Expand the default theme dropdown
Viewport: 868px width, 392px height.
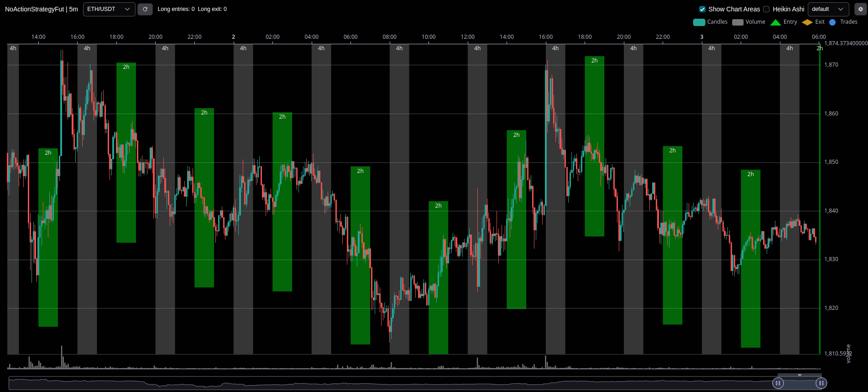click(828, 9)
